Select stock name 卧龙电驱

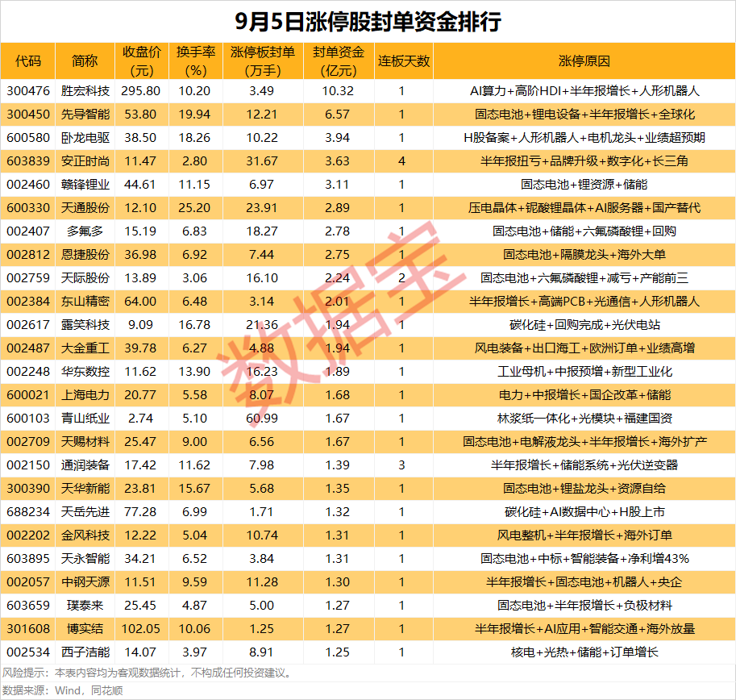click(x=85, y=138)
